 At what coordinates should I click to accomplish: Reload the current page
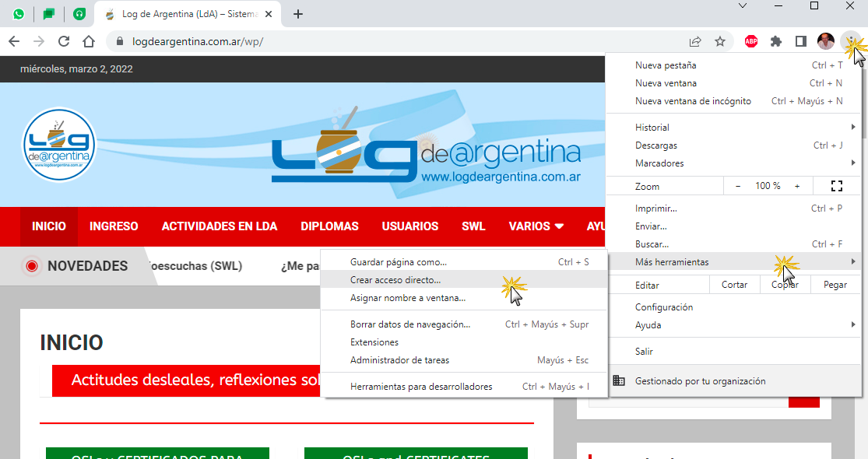(x=64, y=41)
